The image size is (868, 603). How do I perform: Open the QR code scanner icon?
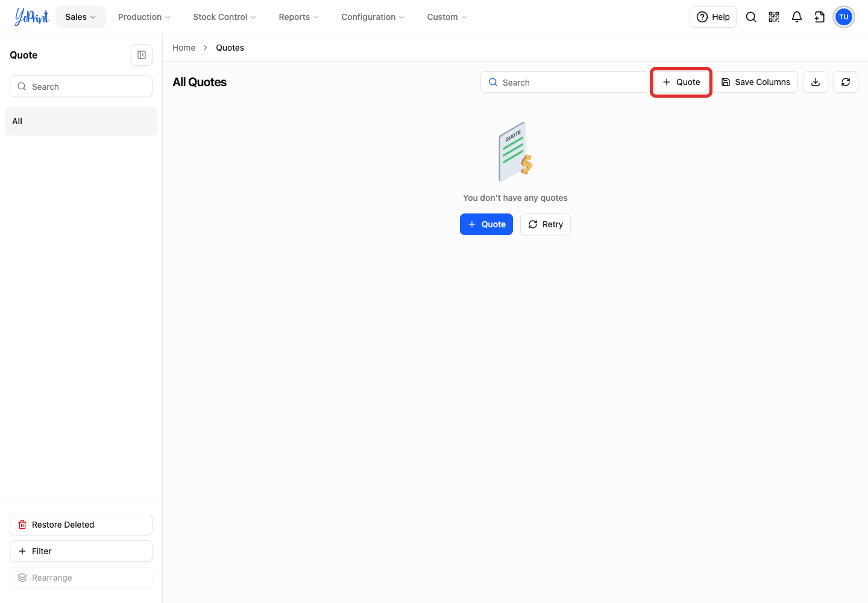point(774,17)
